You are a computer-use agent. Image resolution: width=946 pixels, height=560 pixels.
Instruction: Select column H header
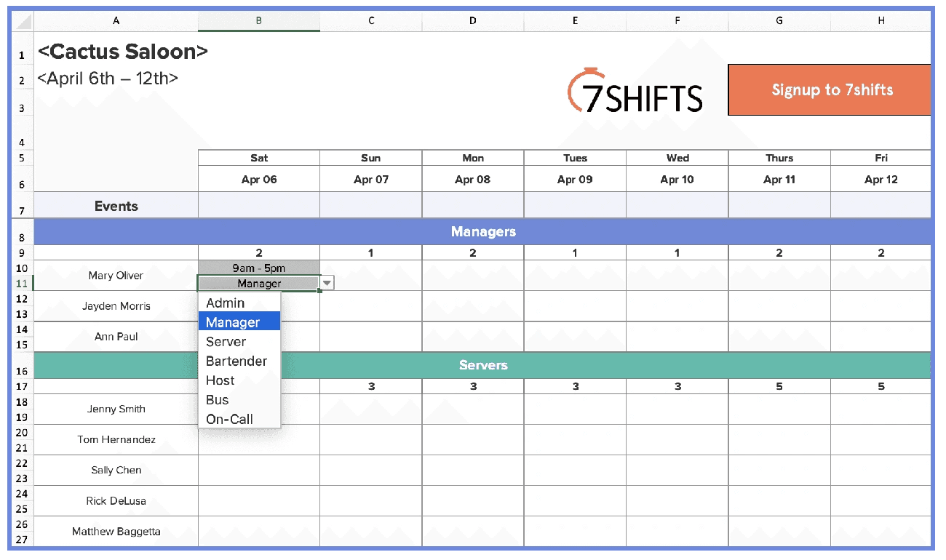[881, 20]
